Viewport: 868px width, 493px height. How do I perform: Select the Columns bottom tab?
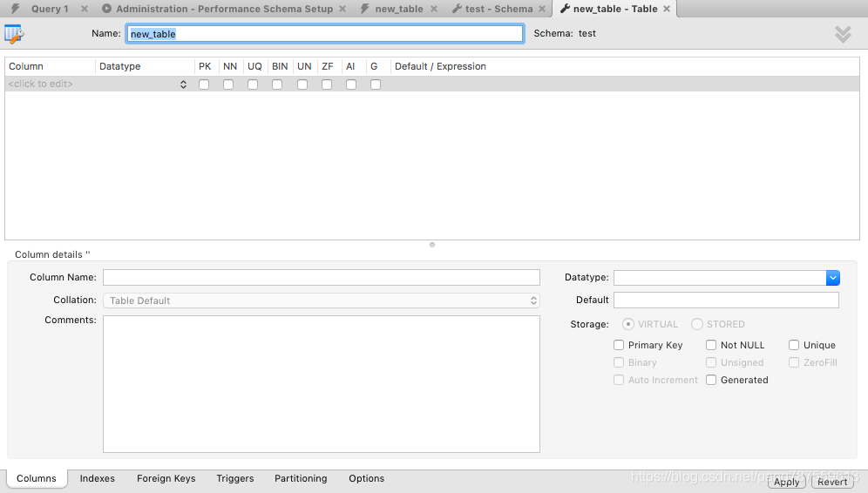(37, 478)
